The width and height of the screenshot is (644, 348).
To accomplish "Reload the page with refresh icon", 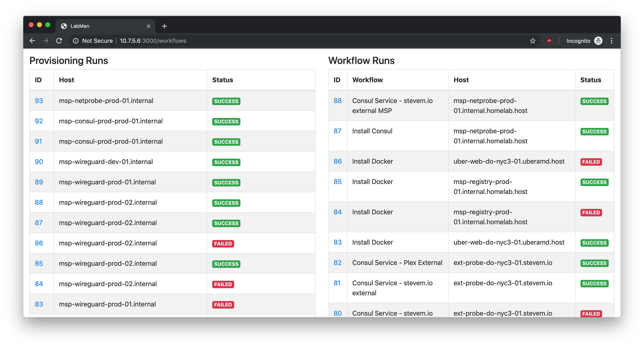I will (59, 41).
